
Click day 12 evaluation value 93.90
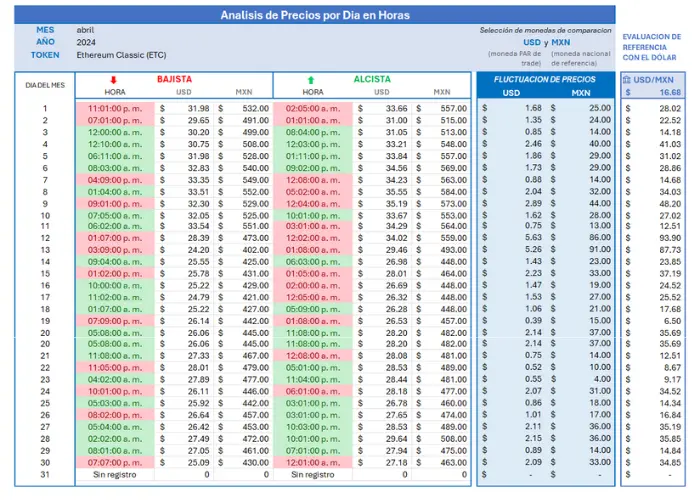click(670, 238)
